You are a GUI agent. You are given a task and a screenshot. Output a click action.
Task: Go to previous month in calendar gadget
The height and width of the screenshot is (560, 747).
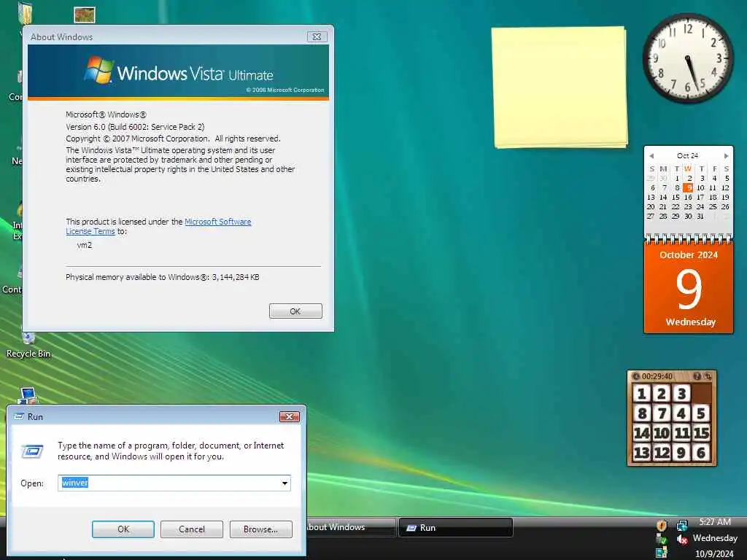[651, 156]
